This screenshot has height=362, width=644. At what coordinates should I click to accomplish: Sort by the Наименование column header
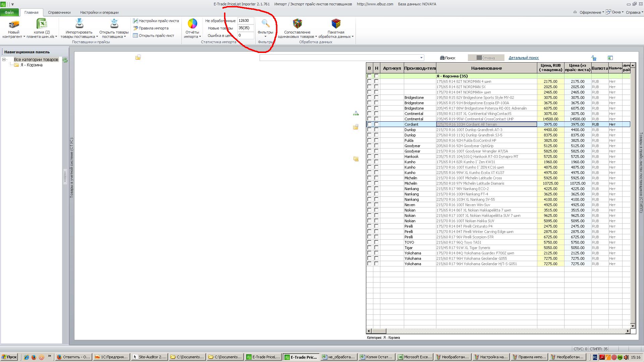pyautogui.click(x=486, y=68)
